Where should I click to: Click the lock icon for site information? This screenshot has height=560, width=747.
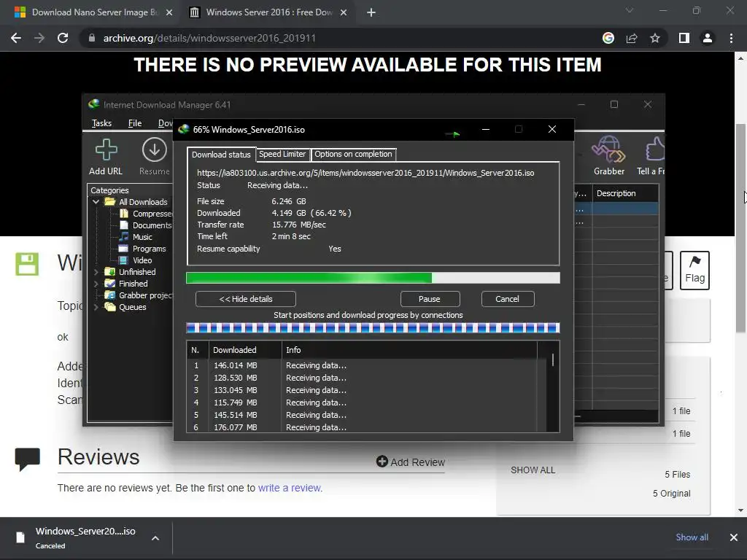pyautogui.click(x=92, y=38)
